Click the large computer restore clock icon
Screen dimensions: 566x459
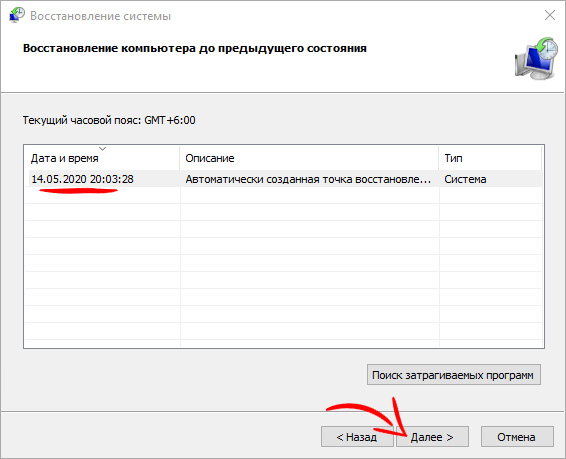536,58
